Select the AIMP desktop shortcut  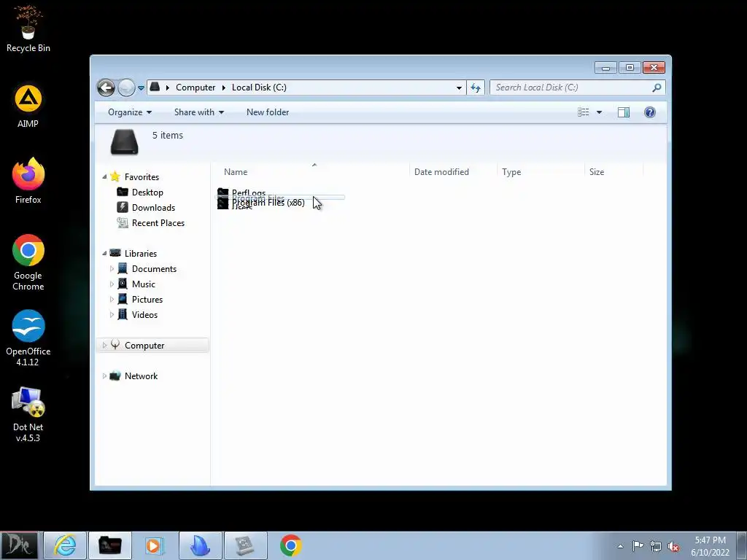28,106
